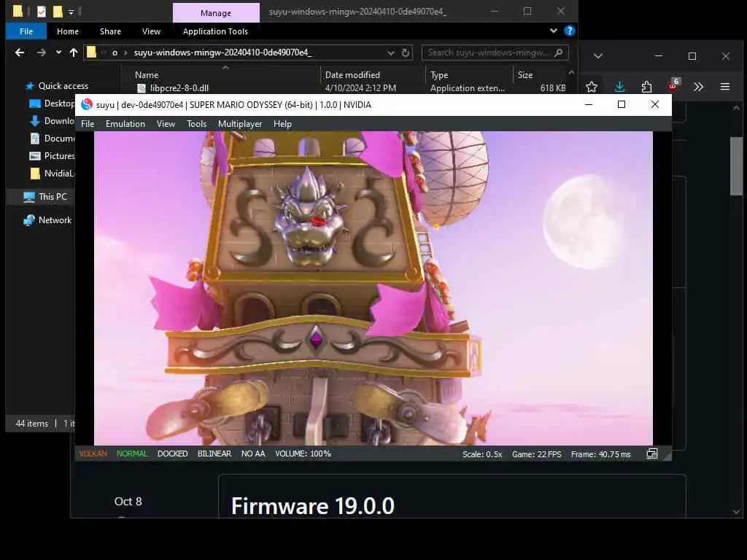
Task: Click the Firmware 19.0.0 heading link
Action: tap(313, 506)
